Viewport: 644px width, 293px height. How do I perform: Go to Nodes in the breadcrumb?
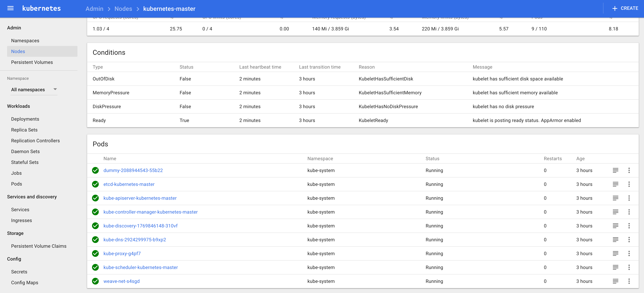tap(123, 9)
